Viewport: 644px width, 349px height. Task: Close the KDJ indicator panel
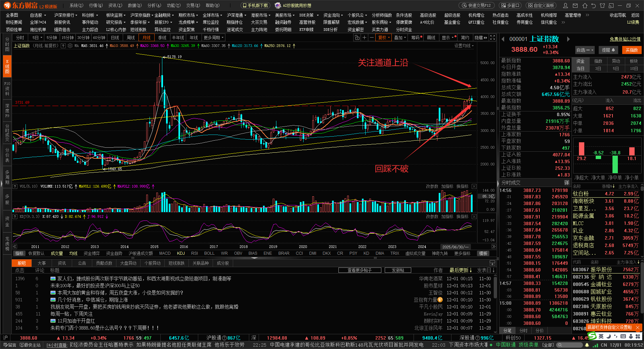474,216
